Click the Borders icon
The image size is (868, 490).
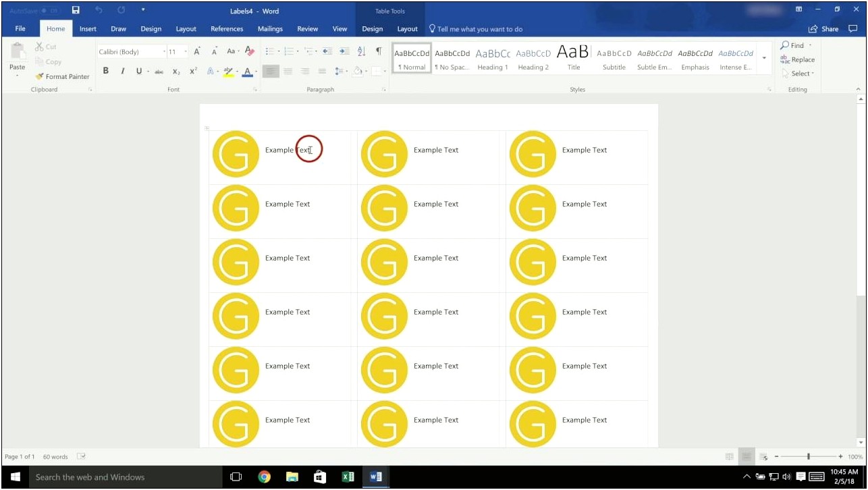coord(376,71)
